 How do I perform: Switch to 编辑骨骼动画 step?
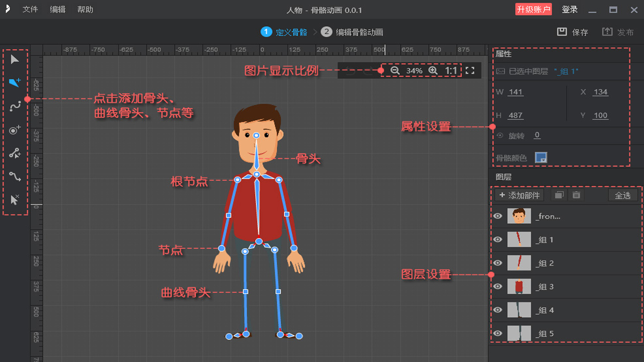[x=359, y=32]
